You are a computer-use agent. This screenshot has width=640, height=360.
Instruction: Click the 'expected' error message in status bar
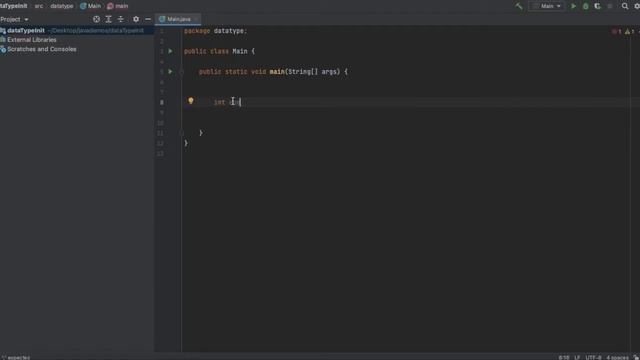tap(16, 358)
